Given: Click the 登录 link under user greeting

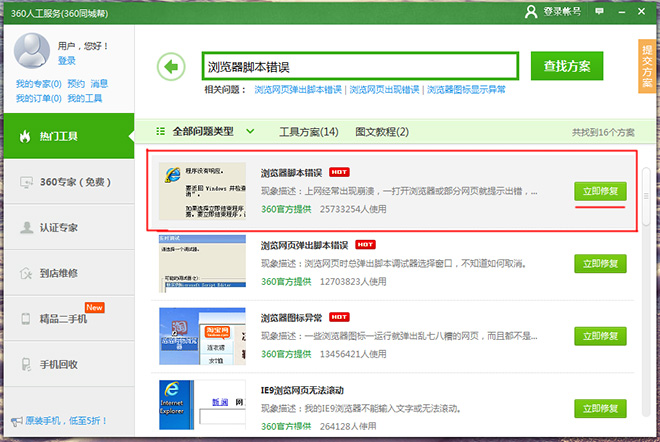Looking at the screenshot, I should (67, 61).
